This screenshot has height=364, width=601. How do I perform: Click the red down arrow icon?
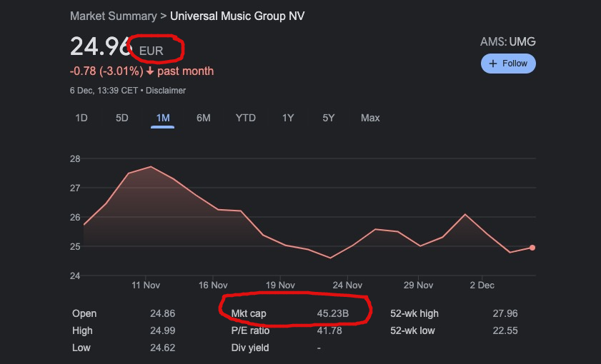(x=150, y=71)
